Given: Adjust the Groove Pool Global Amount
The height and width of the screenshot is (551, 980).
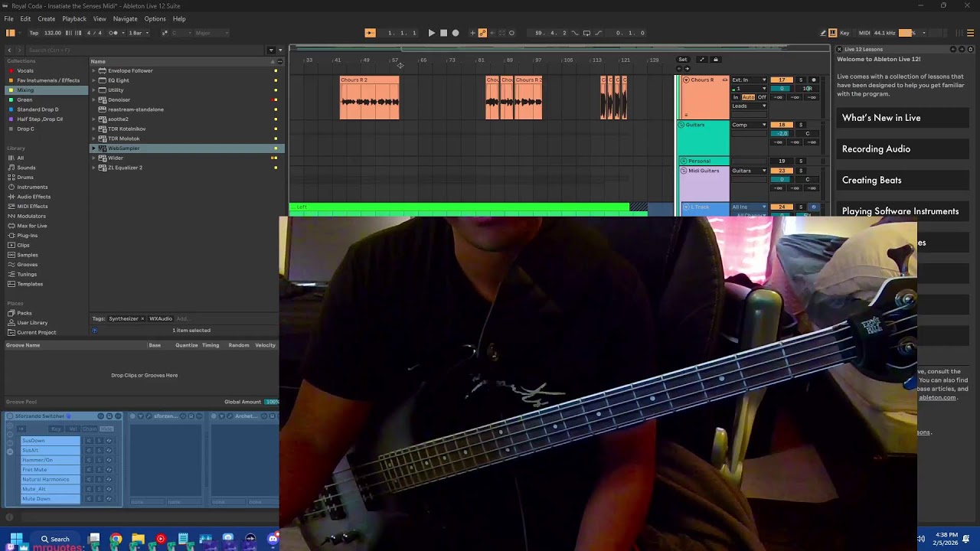Looking at the screenshot, I should pos(271,402).
